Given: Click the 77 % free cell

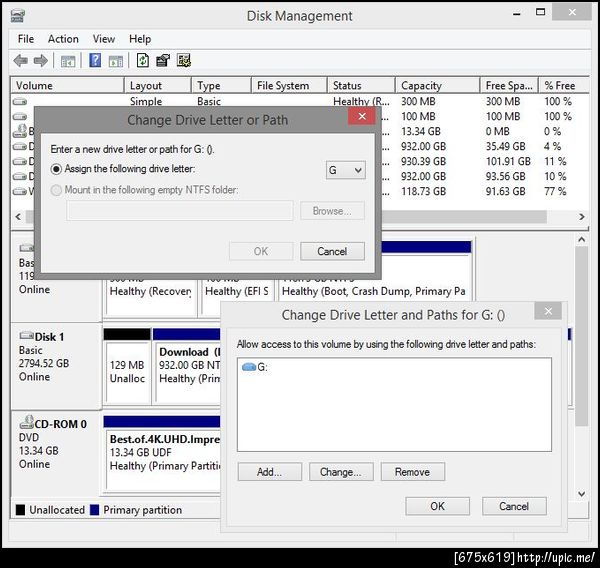Looking at the screenshot, I should click(555, 191).
